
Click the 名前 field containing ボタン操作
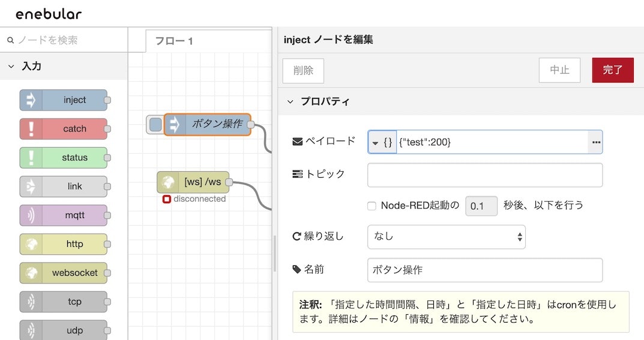[x=485, y=270]
